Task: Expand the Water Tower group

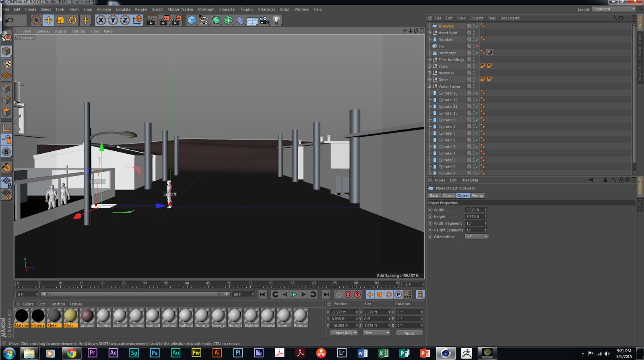Action: click(429, 86)
